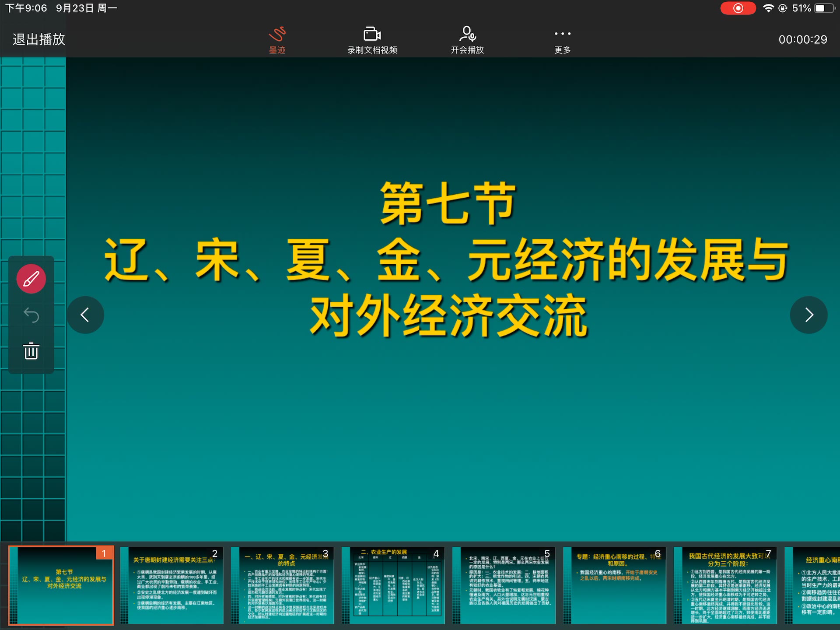
Task: Tap the Wi-Fi status icon
Action: (x=768, y=8)
